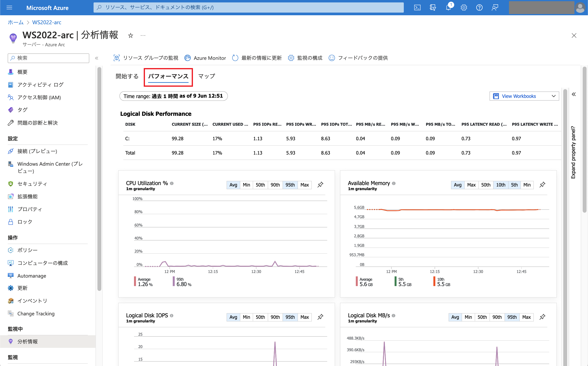Show info for CPU Utilization % metric

(x=172, y=183)
